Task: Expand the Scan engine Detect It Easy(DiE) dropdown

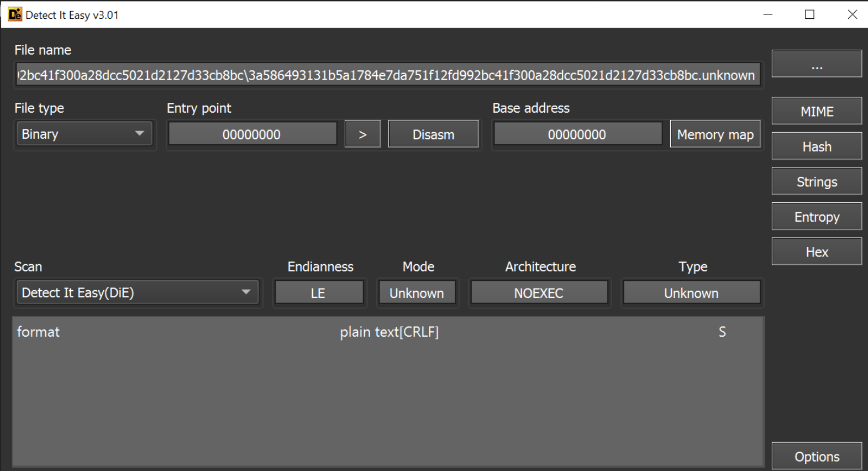Action: [x=137, y=292]
